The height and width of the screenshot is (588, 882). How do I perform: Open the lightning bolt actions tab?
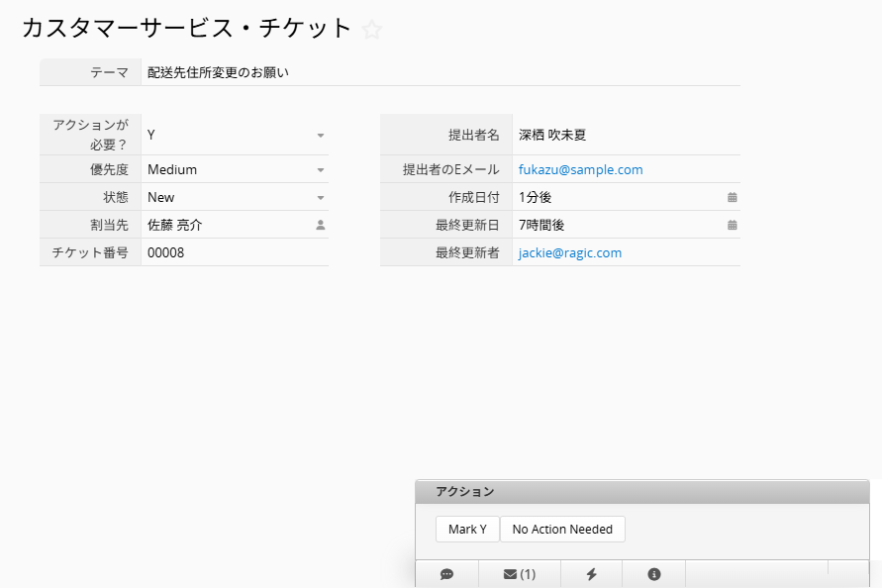point(591,573)
